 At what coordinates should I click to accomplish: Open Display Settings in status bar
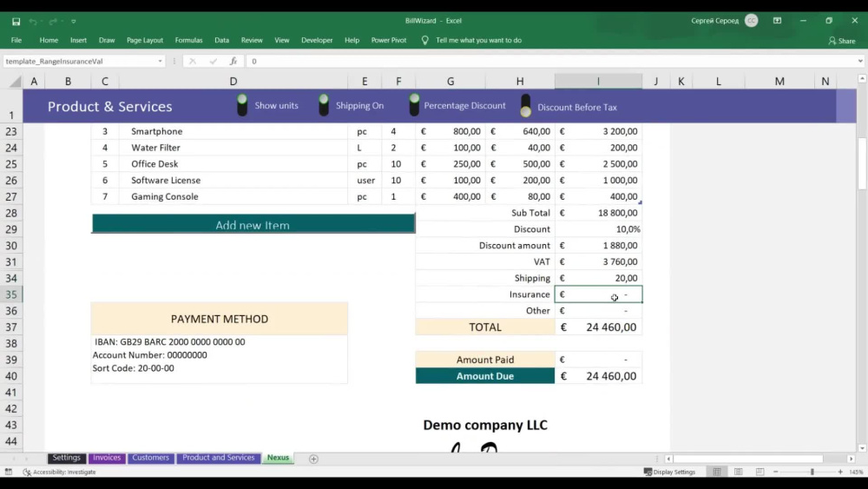point(669,472)
